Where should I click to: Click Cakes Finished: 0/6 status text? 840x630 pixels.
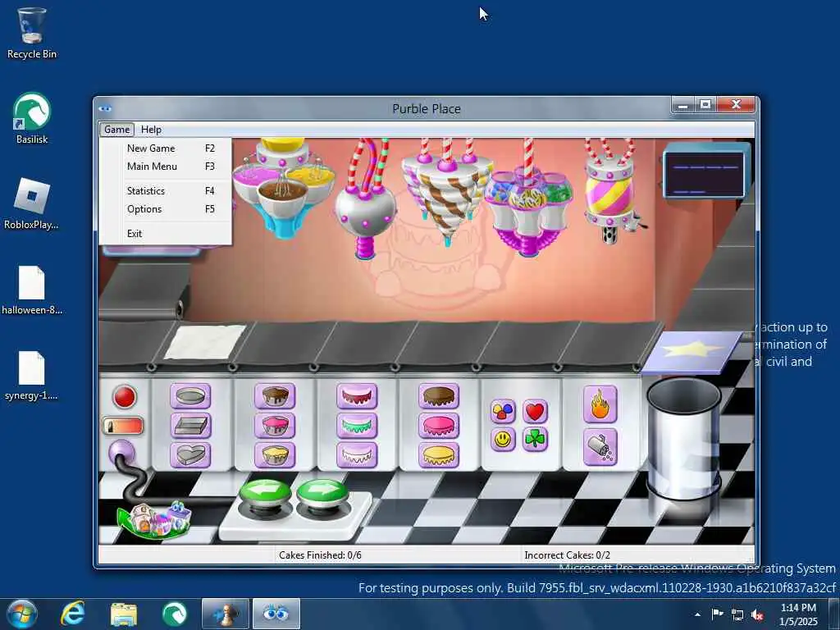coord(321,555)
